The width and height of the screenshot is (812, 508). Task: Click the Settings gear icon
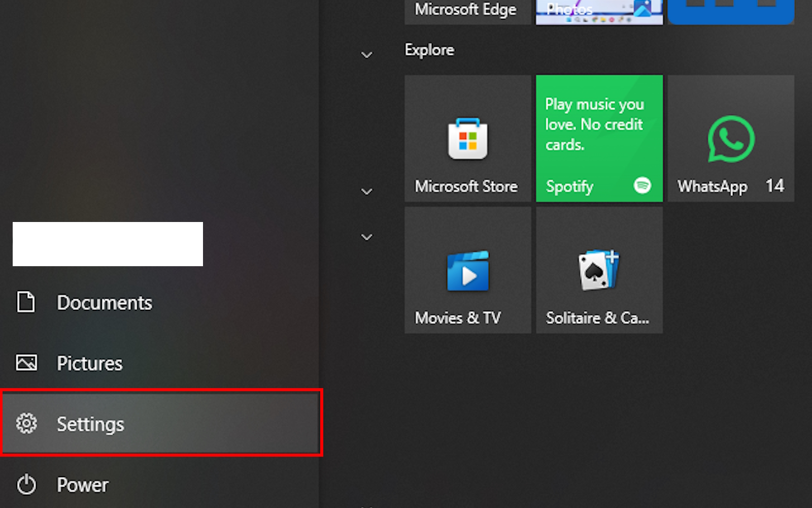26,423
